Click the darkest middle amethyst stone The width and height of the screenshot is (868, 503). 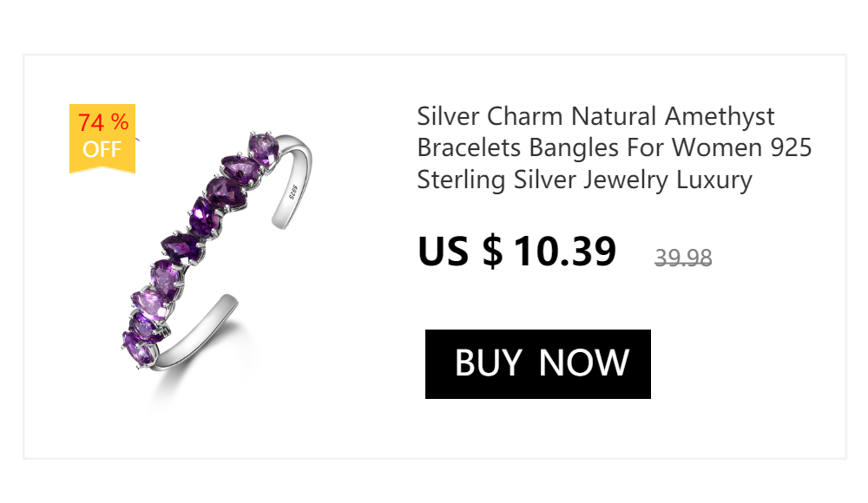[x=202, y=216]
